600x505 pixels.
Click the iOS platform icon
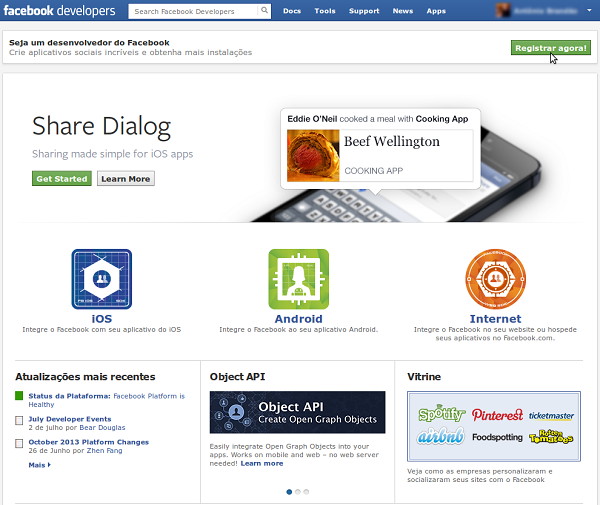click(101, 279)
